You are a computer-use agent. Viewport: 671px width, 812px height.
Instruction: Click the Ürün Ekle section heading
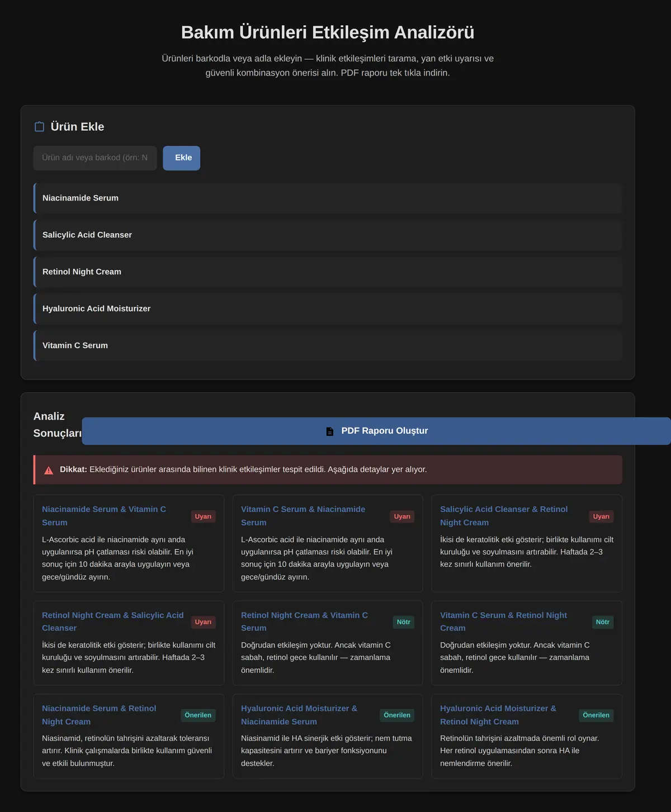[x=77, y=127]
